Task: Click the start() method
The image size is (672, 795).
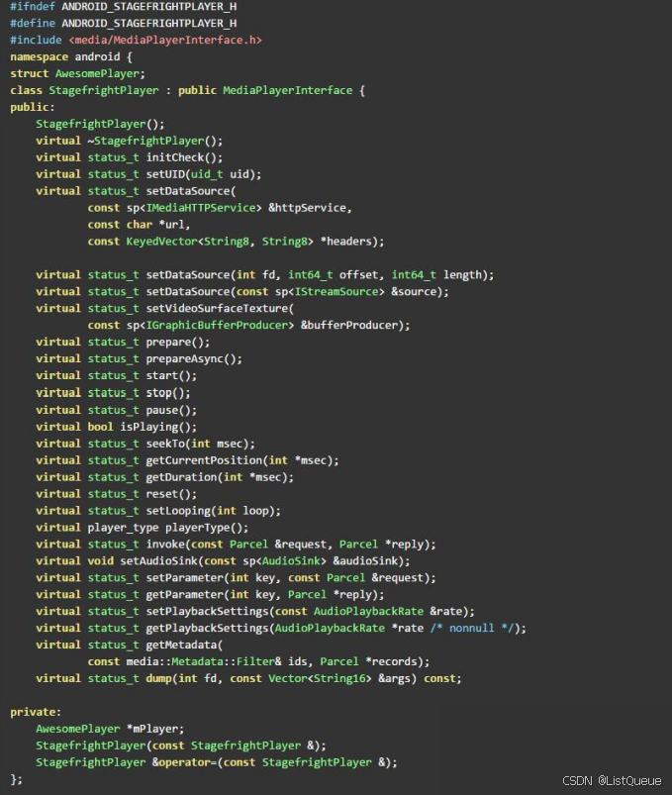Action: click(171, 375)
